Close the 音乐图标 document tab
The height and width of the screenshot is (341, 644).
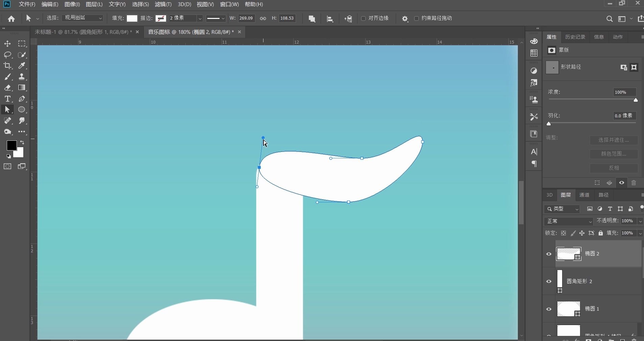point(239,32)
